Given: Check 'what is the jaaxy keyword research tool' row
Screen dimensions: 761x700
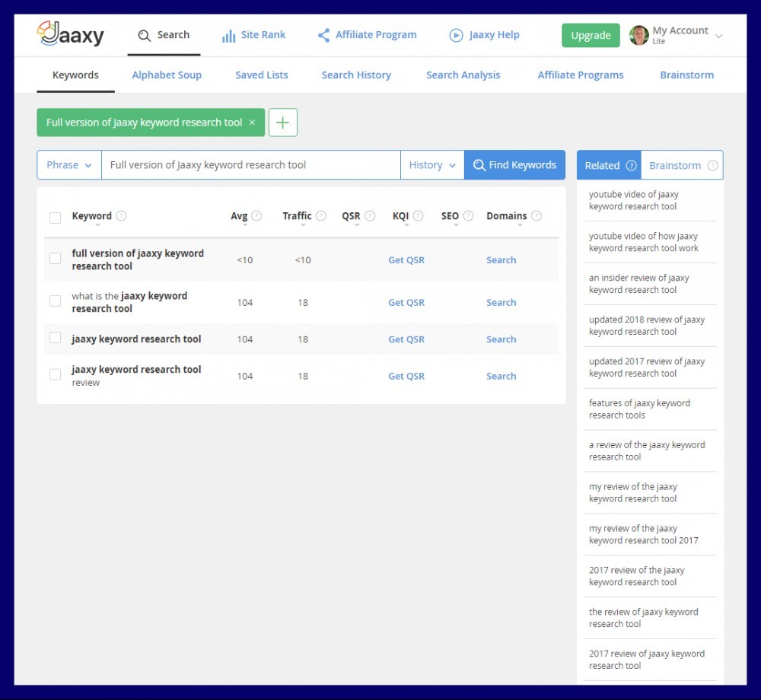Looking at the screenshot, I should coord(56,301).
